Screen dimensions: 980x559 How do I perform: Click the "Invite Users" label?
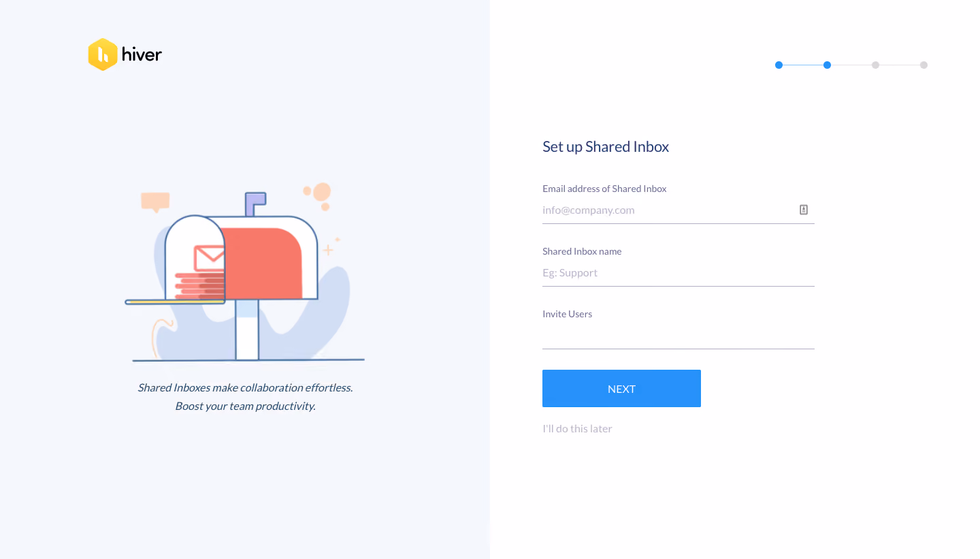(567, 314)
